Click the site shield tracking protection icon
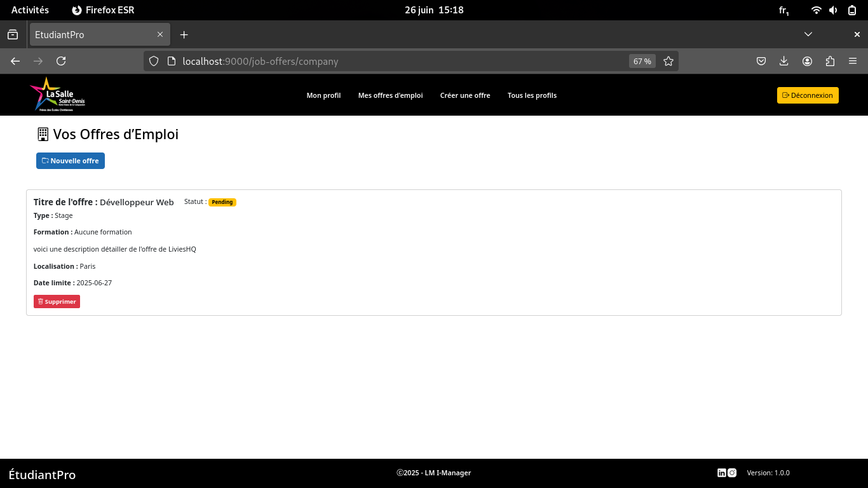 (153, 61)
